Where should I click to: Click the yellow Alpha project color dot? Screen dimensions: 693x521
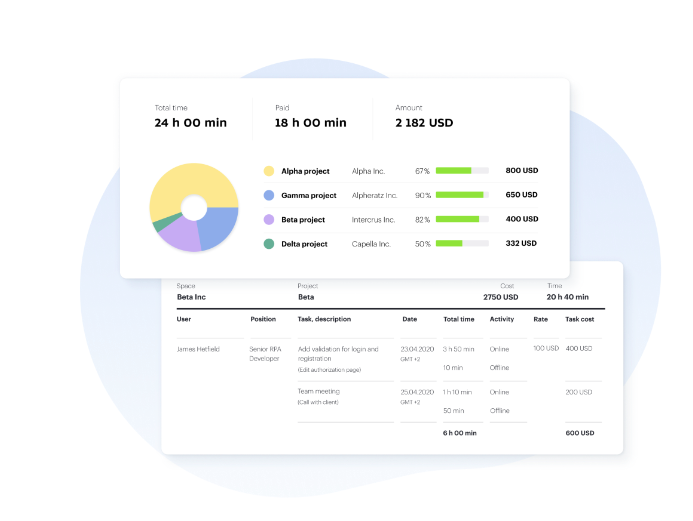269,171
